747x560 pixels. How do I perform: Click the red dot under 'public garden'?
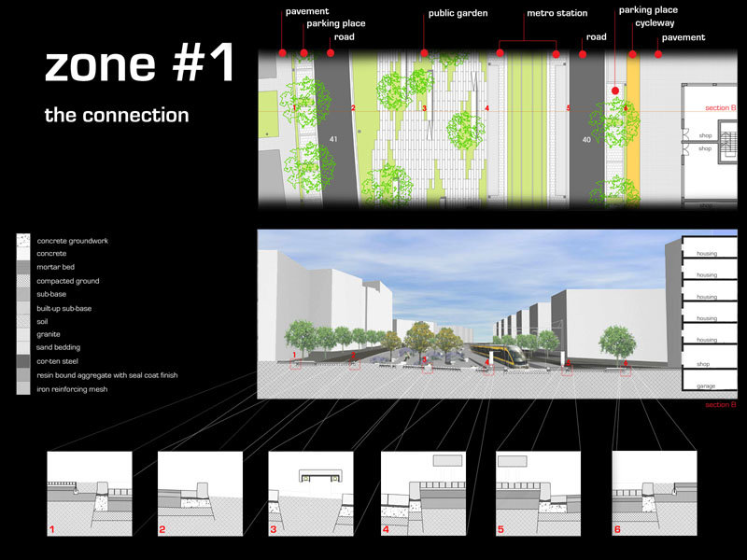(425, 53)
